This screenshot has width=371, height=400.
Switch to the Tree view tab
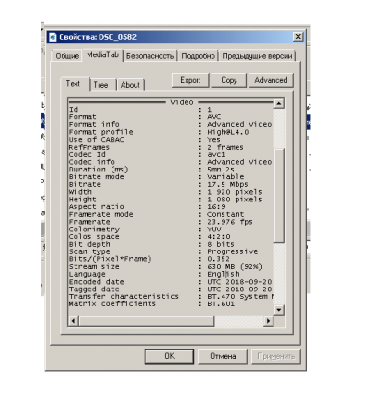point(101,85)
